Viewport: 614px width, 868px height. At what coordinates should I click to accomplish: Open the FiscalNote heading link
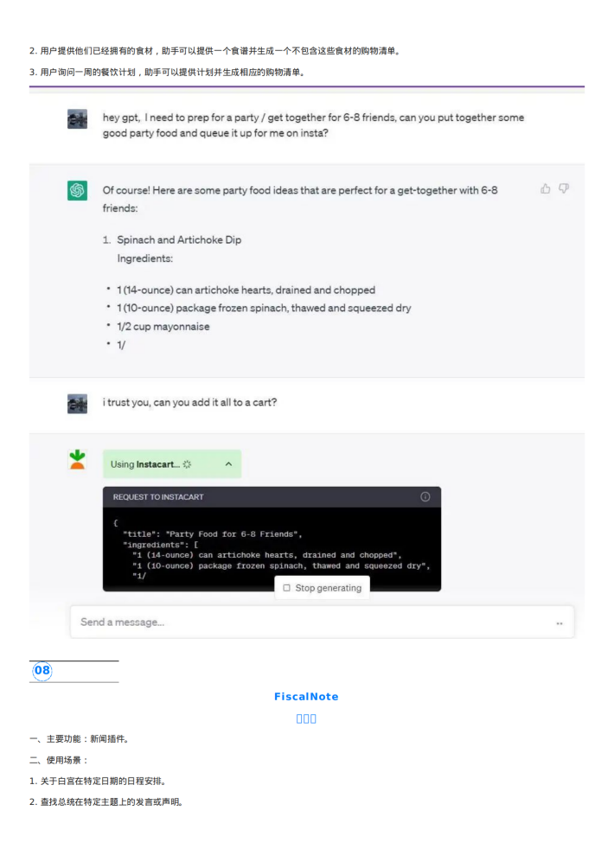tap(306, 697)
